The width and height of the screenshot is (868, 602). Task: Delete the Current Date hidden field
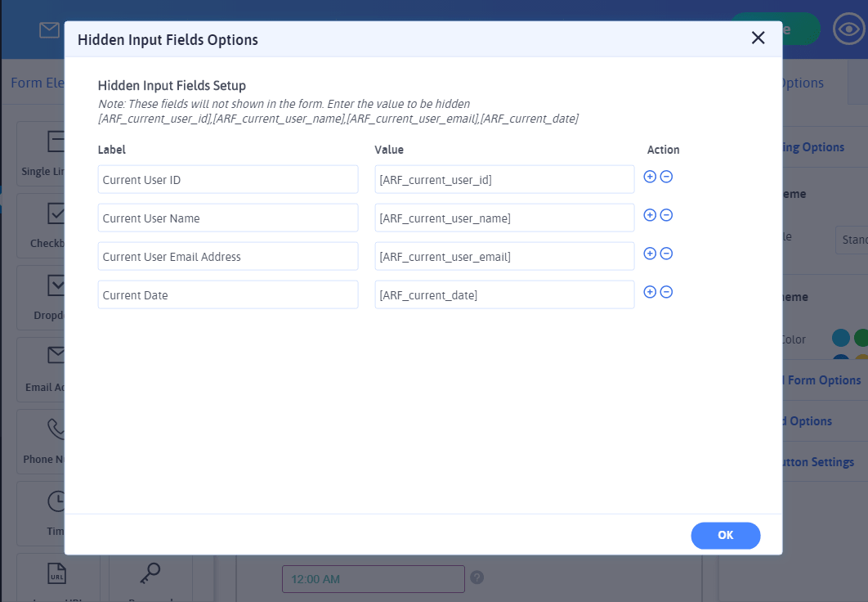[x=666, y=292]
